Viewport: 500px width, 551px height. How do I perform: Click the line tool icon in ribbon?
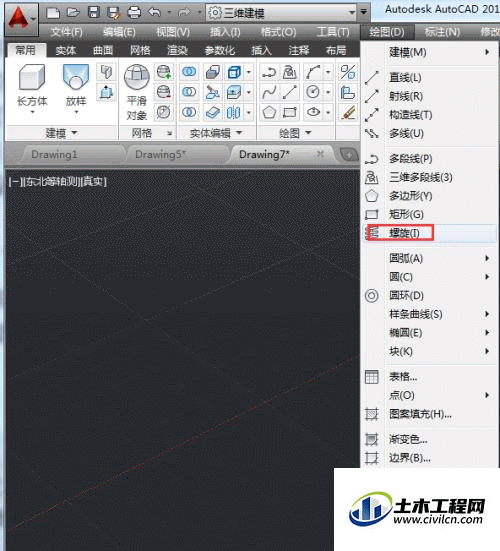point(290,92)
